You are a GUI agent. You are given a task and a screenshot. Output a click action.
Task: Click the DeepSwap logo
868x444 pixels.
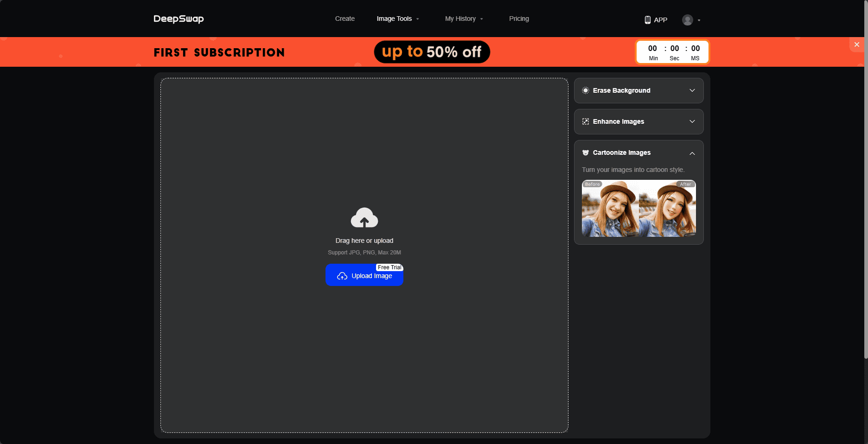point(179,19)
